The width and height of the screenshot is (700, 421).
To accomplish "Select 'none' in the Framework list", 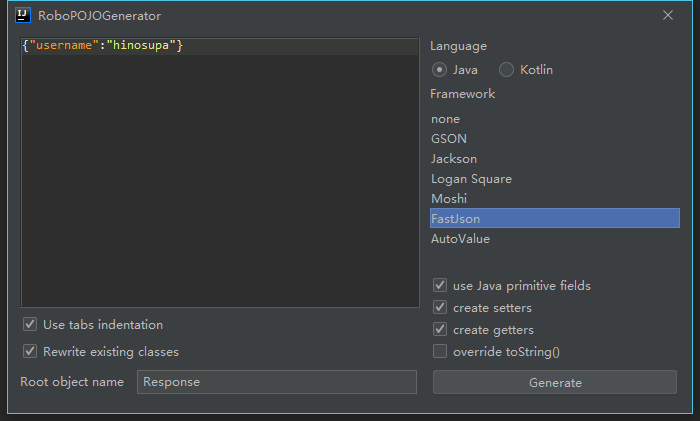I will [x=445, y=119].
